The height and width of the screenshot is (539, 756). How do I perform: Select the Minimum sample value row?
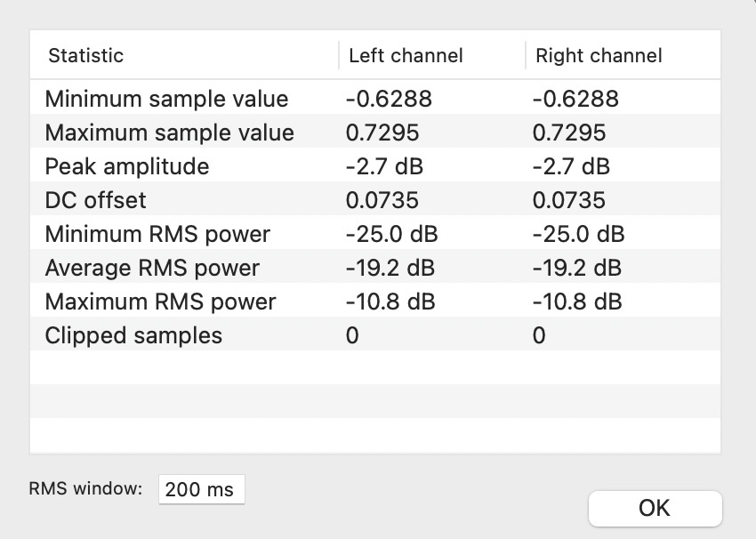pyautogui.click(x=375, y=99)
